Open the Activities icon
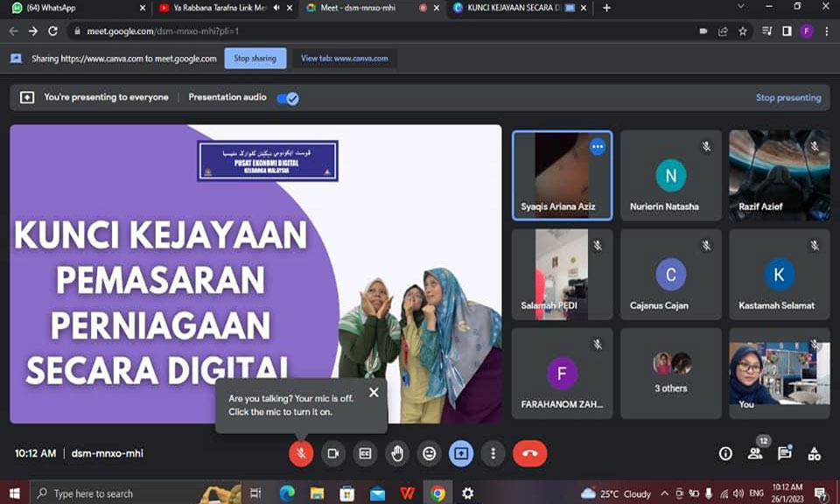The width and height of the screenshot is (840, 504). click(815, 453)
